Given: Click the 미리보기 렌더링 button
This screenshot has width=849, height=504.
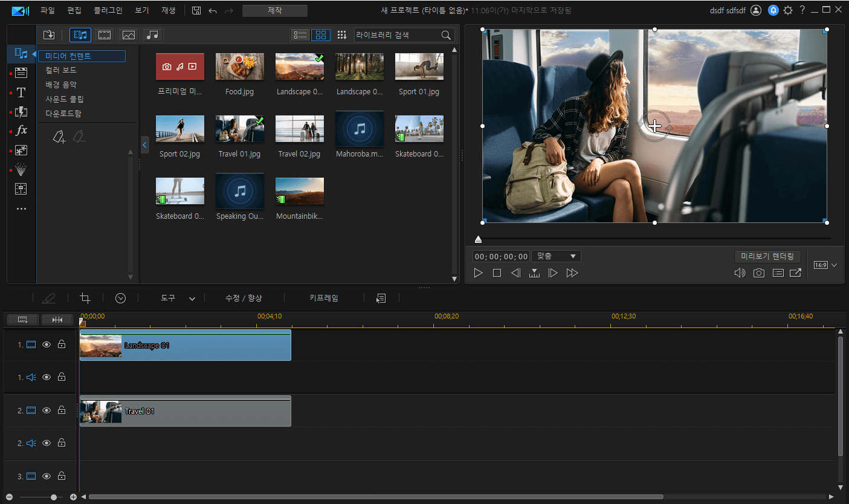Looking at the screenshot, I should point(767,256).
